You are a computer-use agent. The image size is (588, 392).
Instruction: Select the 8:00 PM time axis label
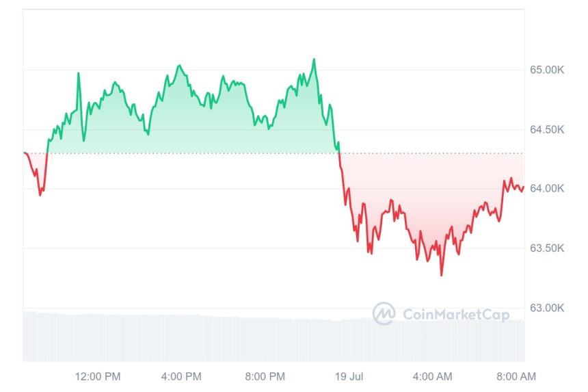click(x=265, y=376)
